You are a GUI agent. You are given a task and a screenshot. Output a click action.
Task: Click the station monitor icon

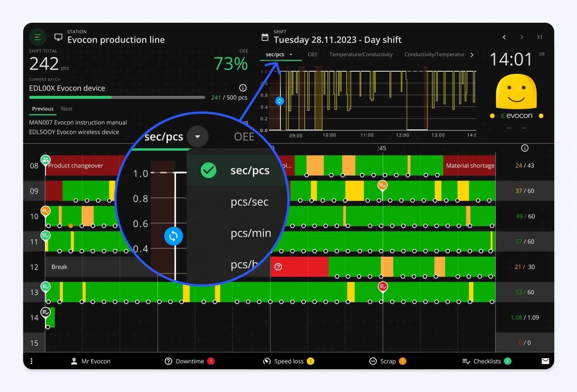[x=59, y=37]
